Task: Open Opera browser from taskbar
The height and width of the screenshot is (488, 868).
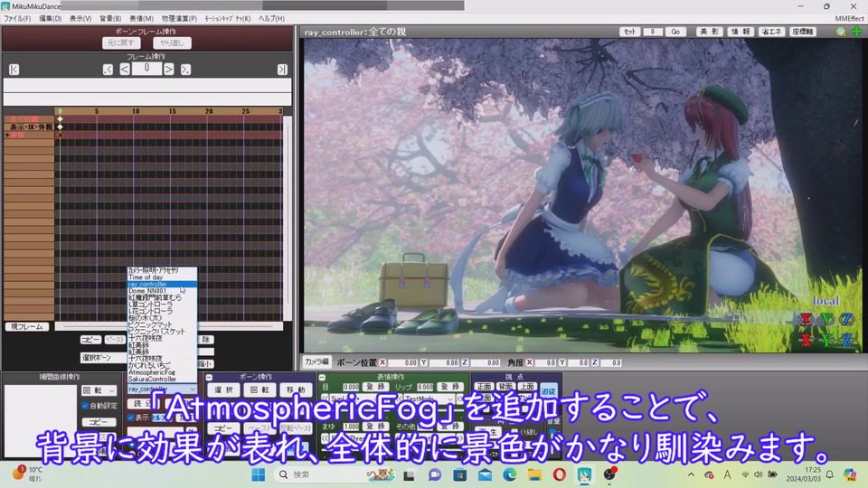Action: coord(559,474)
